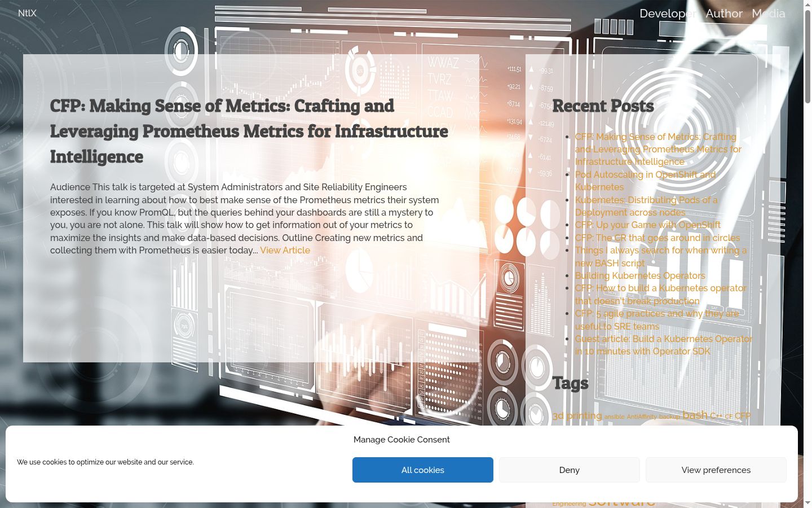
Task: Select the 3d printing tag
Action: point(577,415)
